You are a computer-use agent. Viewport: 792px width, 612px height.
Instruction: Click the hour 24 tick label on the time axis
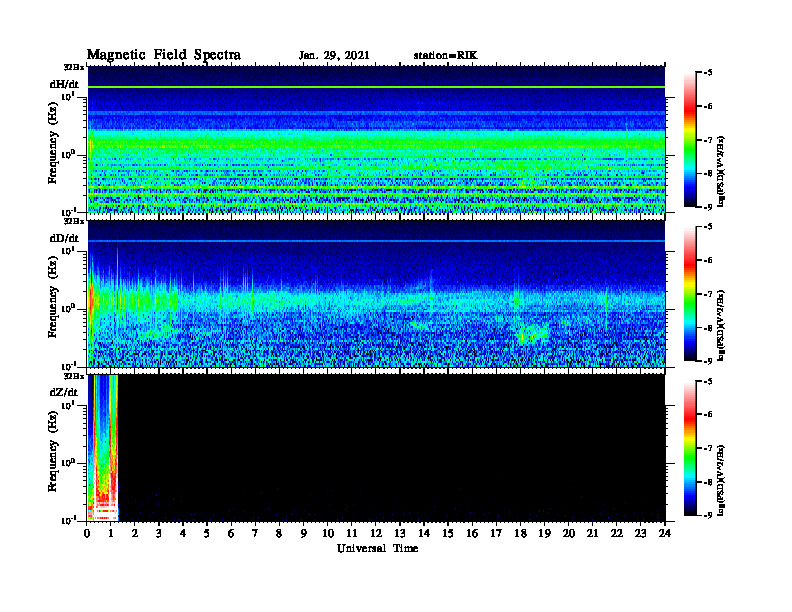point(664,534)
